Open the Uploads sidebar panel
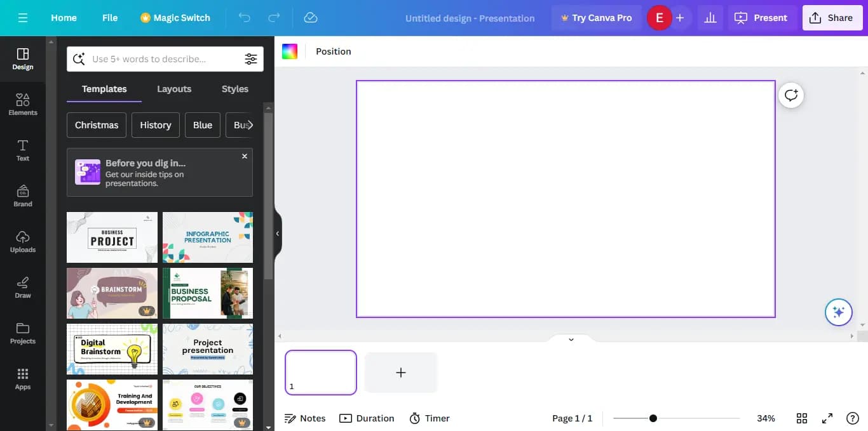The image size is (868, 431). click(23, 242)
